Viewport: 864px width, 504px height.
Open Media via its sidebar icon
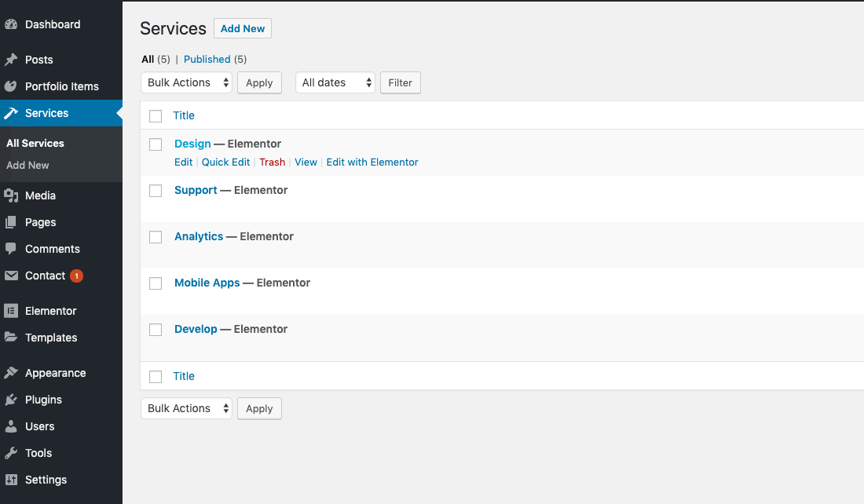11,195
